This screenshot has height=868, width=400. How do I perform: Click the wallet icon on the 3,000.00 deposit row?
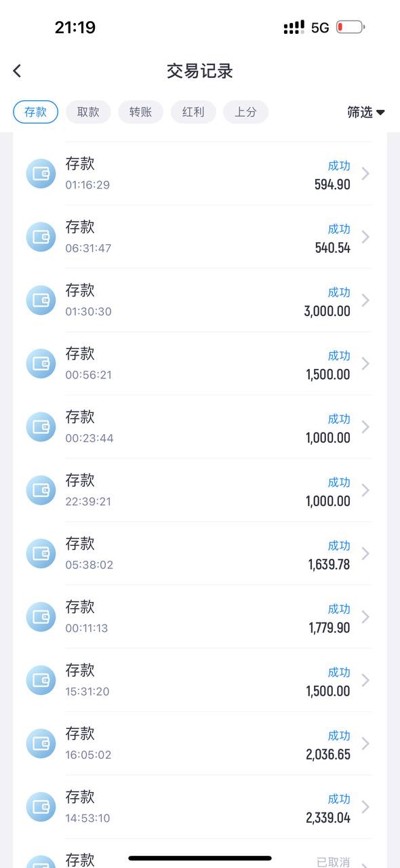click(41, 300)
